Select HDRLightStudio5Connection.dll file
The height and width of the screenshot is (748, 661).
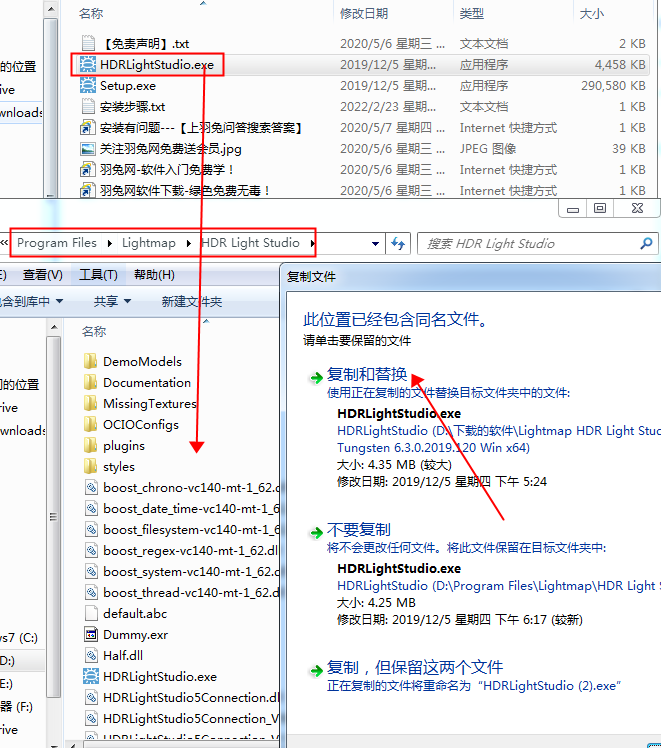[x=191, y=697]
